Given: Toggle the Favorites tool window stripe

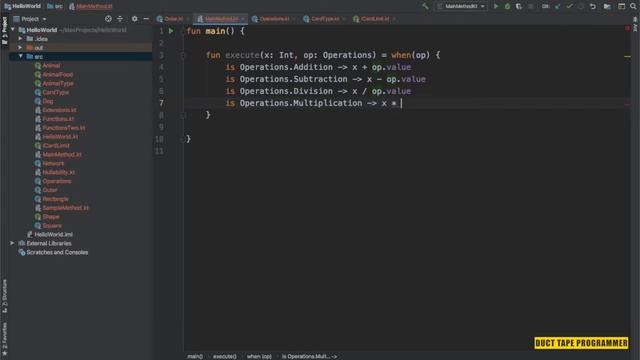Looking at the screenshot, I should coord(4,338).
